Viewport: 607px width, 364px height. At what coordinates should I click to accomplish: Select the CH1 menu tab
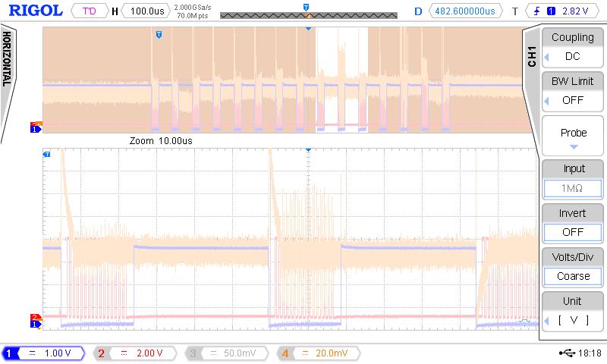tap(532, 56)
